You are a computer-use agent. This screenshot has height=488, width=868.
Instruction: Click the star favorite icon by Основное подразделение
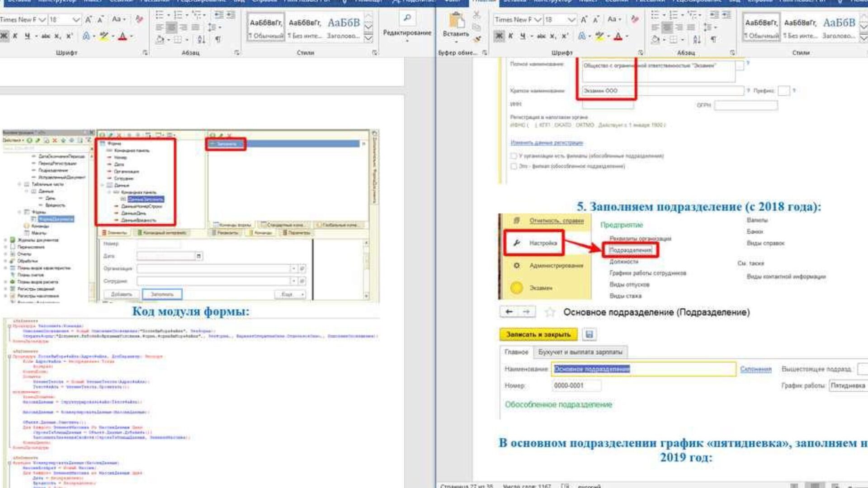click(x=550, y=312)
